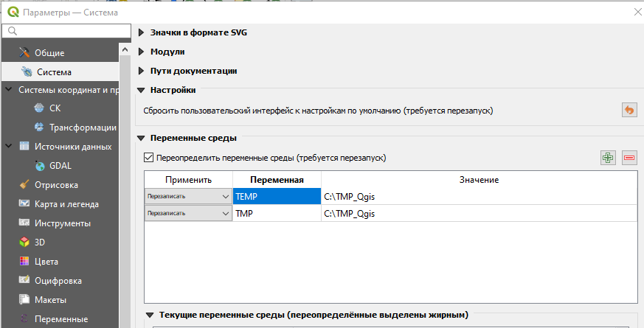Expand the Modules (Модули) group
Image resolution: width=644 pixels, height=328 pixels.
pos(142,52)
